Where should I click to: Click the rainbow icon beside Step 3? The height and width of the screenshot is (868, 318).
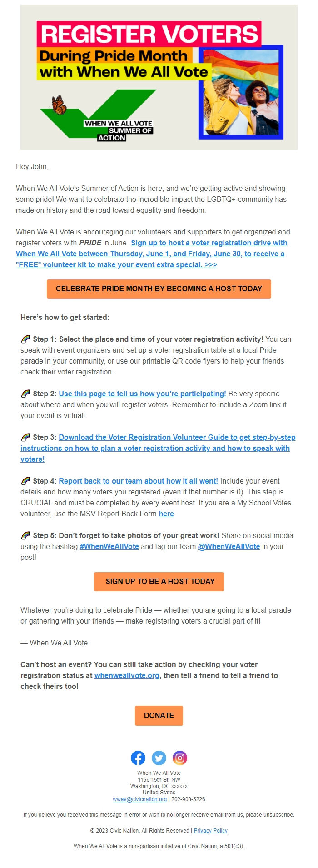(25, 437)
